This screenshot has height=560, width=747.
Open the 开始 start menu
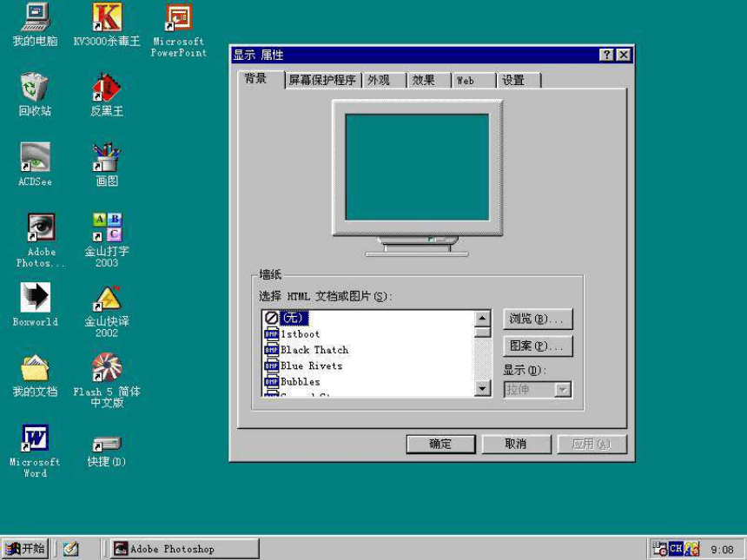click(x=25, y=549)
